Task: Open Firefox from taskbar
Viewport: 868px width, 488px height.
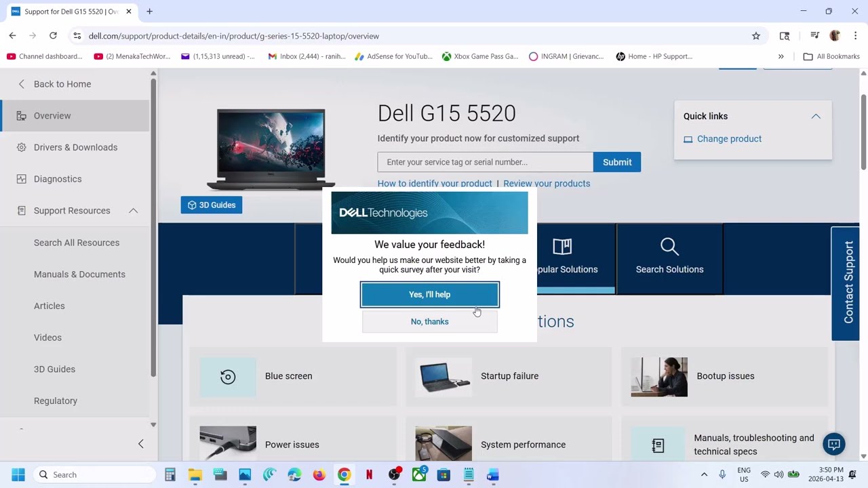Action: pyautogui.click(x=319, y=475)
